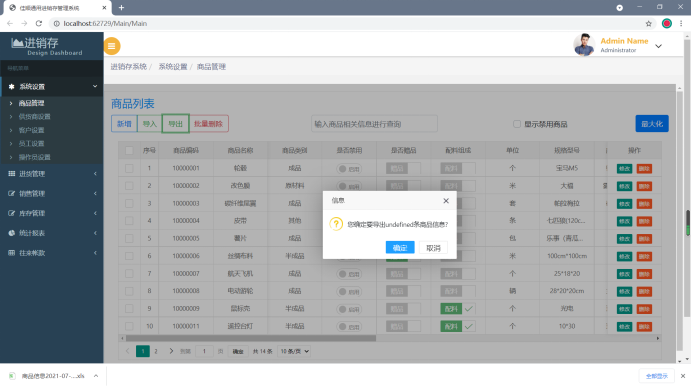
Task: Expand the 往来帐款 sidebar section
Action: point(95,253)
